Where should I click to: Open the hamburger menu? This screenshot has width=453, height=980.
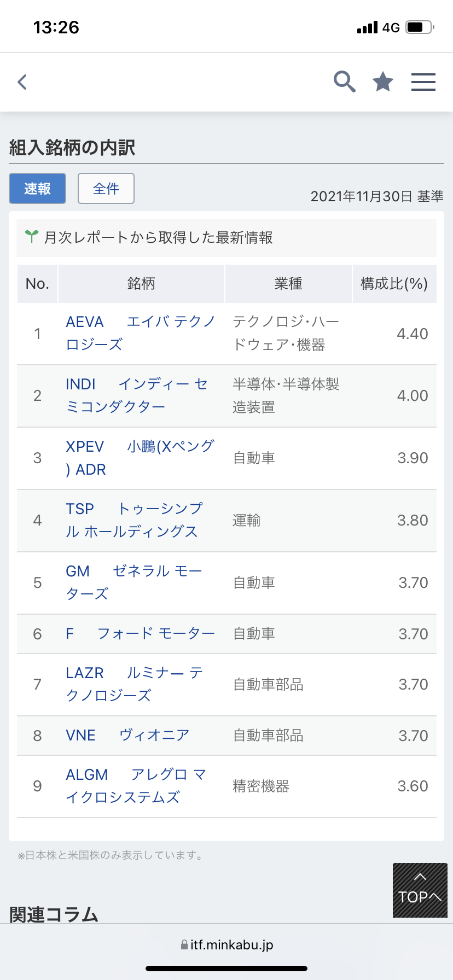coord(423,82)
